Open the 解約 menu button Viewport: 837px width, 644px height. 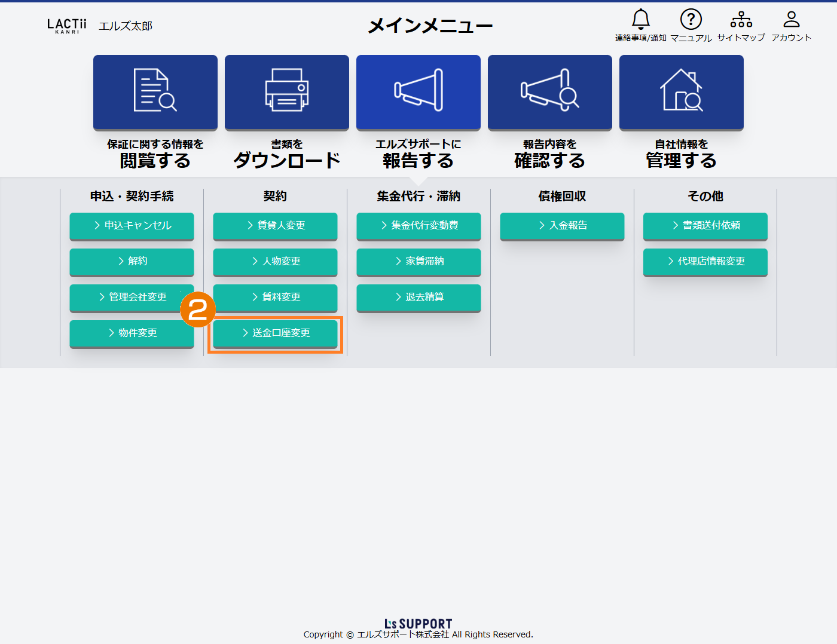(132, 262)
